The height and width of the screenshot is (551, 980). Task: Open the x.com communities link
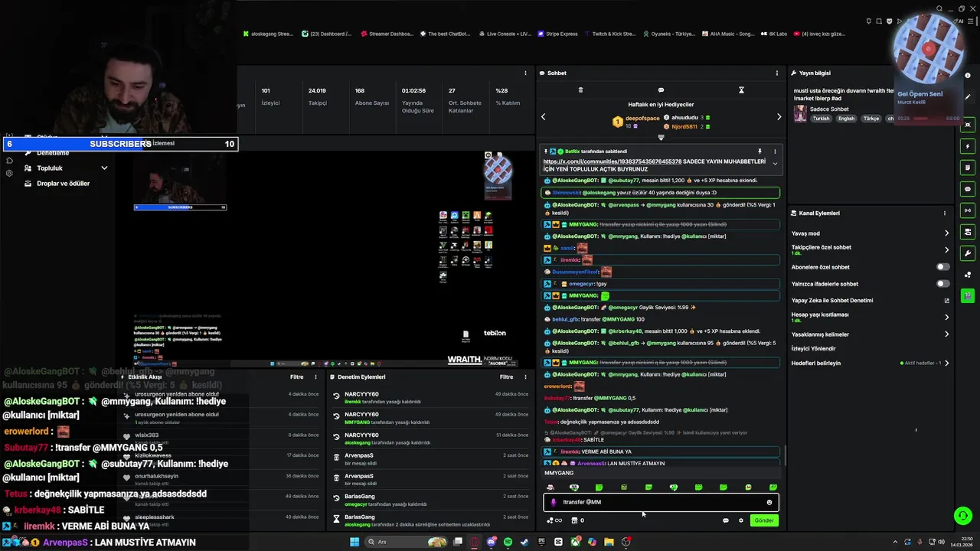[612, 161]
